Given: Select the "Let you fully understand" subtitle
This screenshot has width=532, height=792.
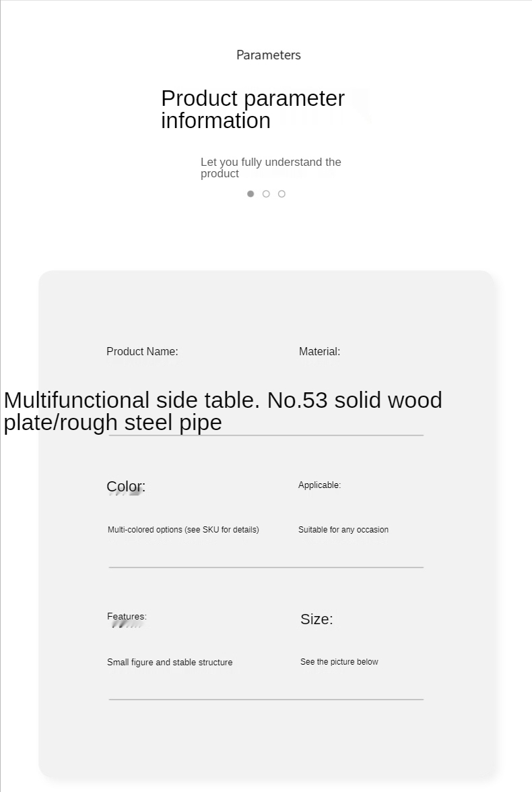Looking at the screenshot, I should 271,168.
